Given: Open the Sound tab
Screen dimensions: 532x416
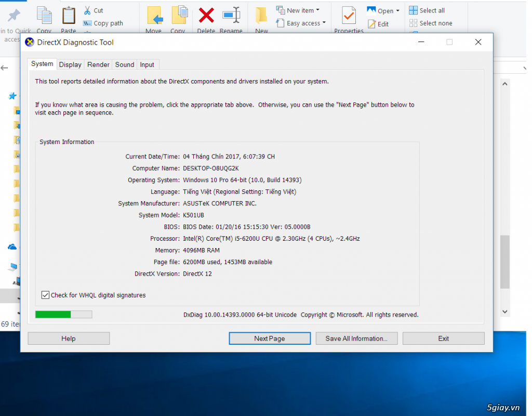Looking at the screenshot, I should tap(125, 64).
